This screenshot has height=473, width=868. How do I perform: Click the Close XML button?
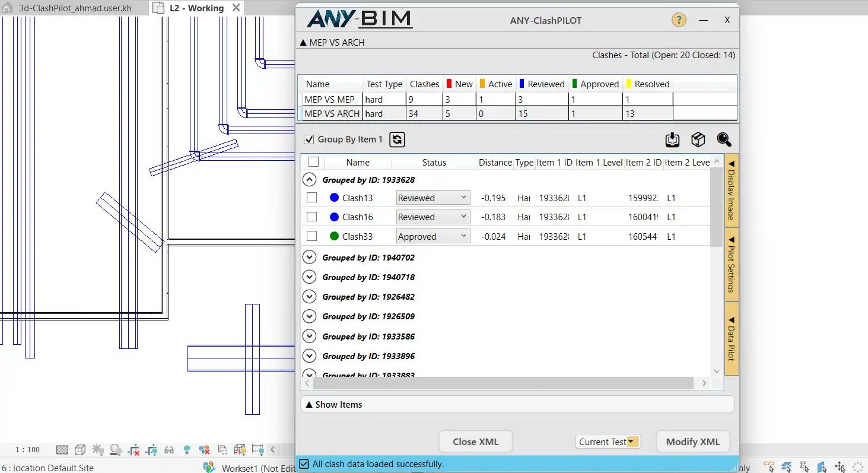click(x=476, y=442)
